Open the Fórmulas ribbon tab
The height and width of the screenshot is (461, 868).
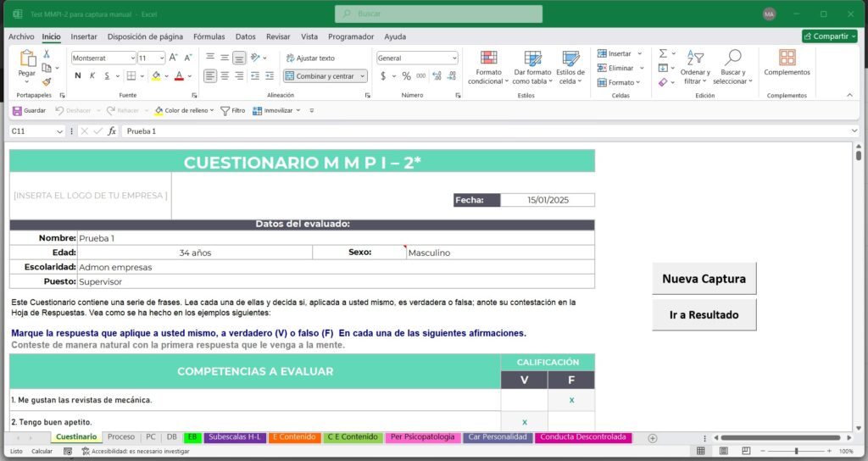pyautogui.click(x=209, y=36)
